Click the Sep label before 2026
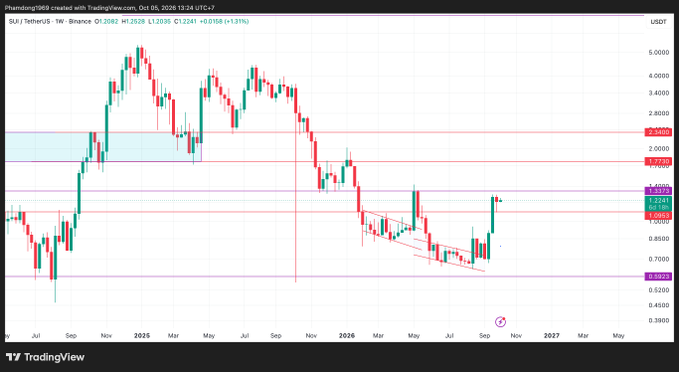 (276, 336)
